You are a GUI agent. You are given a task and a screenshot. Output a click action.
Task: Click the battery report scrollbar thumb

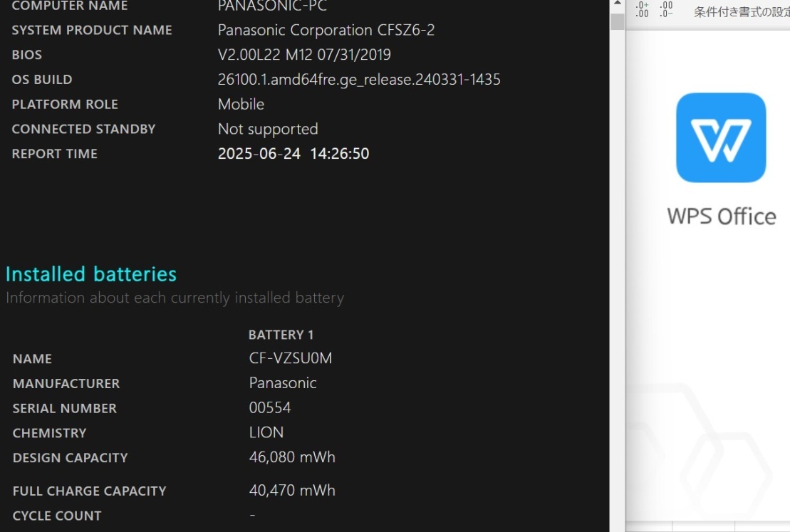(617, 21)
